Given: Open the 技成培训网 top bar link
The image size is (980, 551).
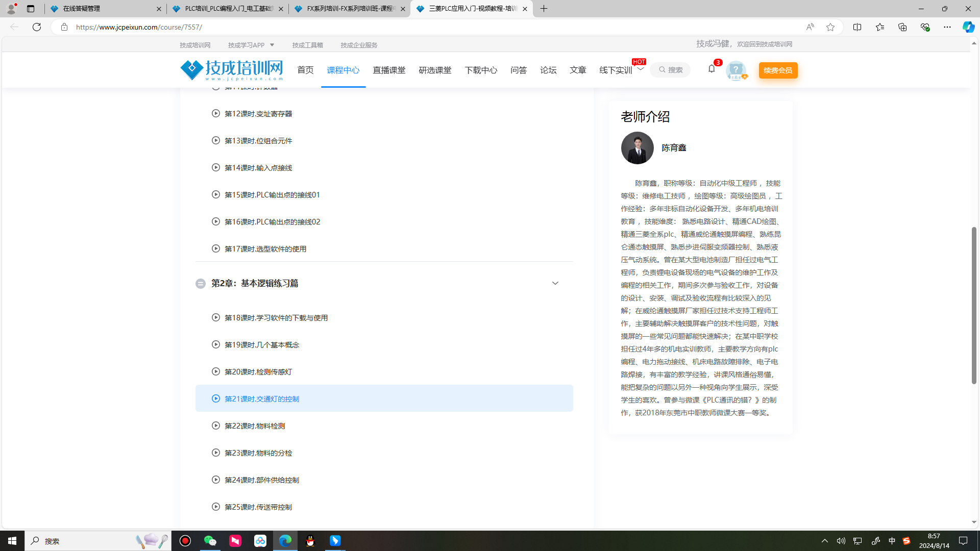Looking at the screenshot, I should [x=195, y=45].
